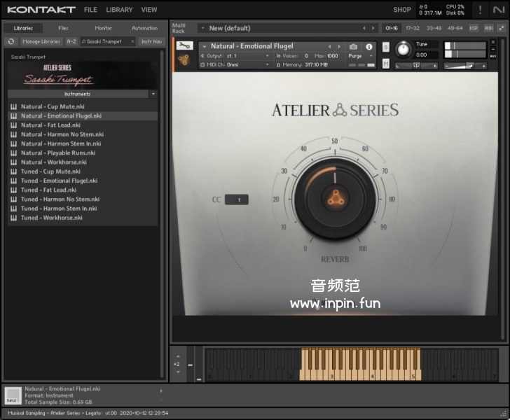Show rack page 33-48
This screenshot has height=420, width=510.
pos(434,28)
